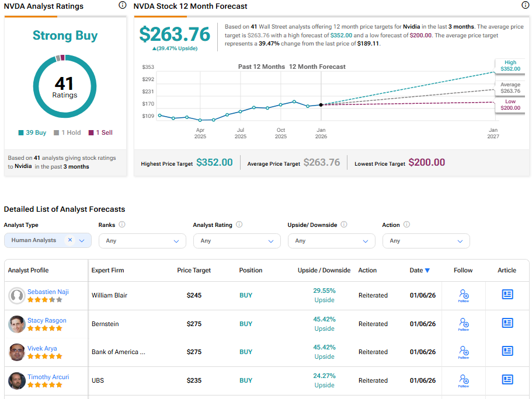Sort by Price Target column header
532x399 pixels.
194,270
